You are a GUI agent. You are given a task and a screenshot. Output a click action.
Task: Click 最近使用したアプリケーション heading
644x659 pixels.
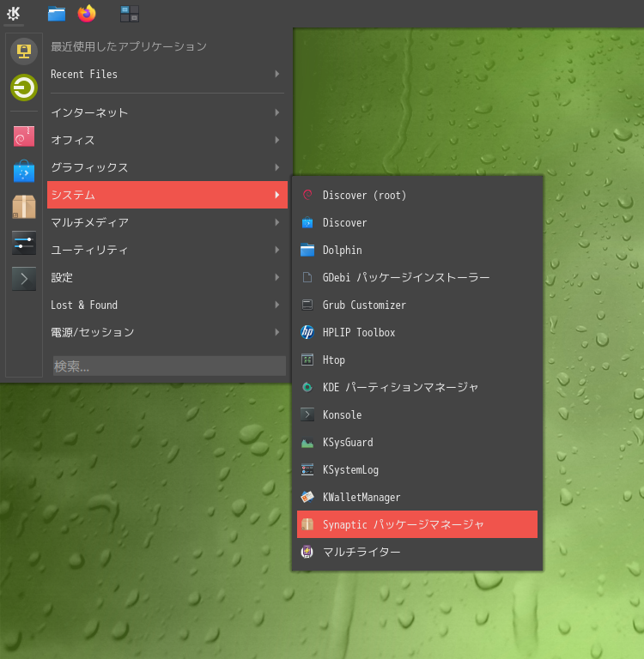coord(129,46)
